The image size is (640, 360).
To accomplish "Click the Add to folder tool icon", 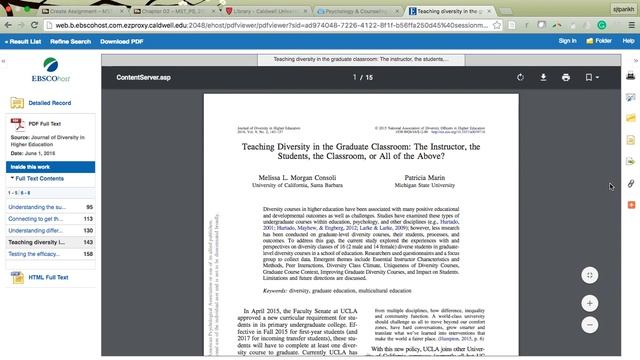I will point(631,118).
